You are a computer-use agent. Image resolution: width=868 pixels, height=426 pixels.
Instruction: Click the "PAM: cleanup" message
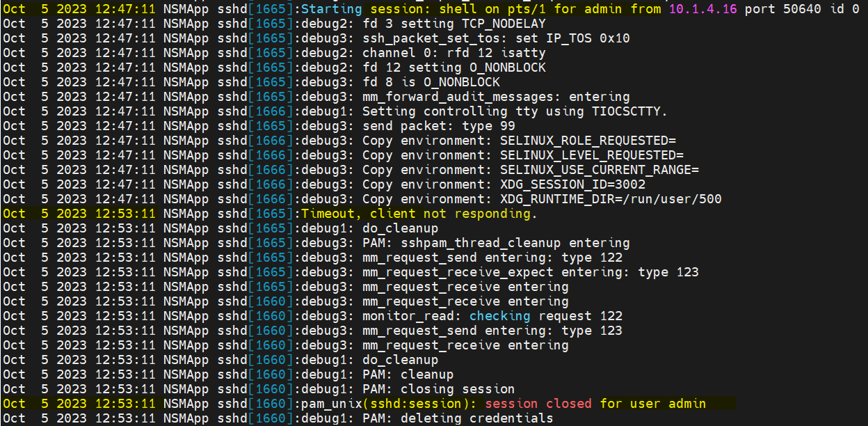[x=408, y=374]
